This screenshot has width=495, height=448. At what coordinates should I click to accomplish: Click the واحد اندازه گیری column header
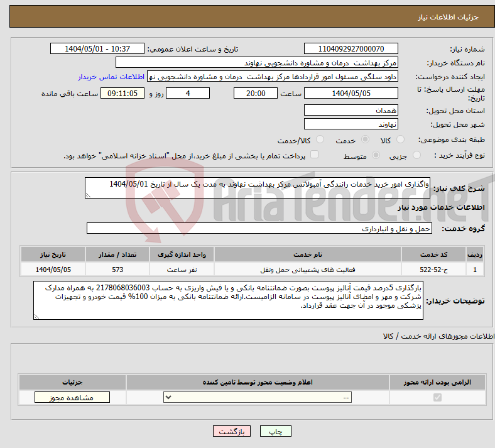(x=182, y=254)
